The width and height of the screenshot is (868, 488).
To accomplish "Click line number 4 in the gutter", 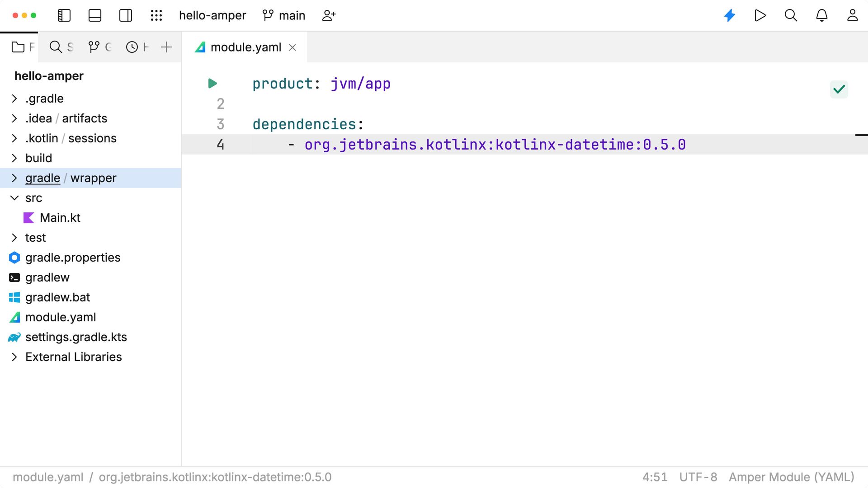I will 221,145.
